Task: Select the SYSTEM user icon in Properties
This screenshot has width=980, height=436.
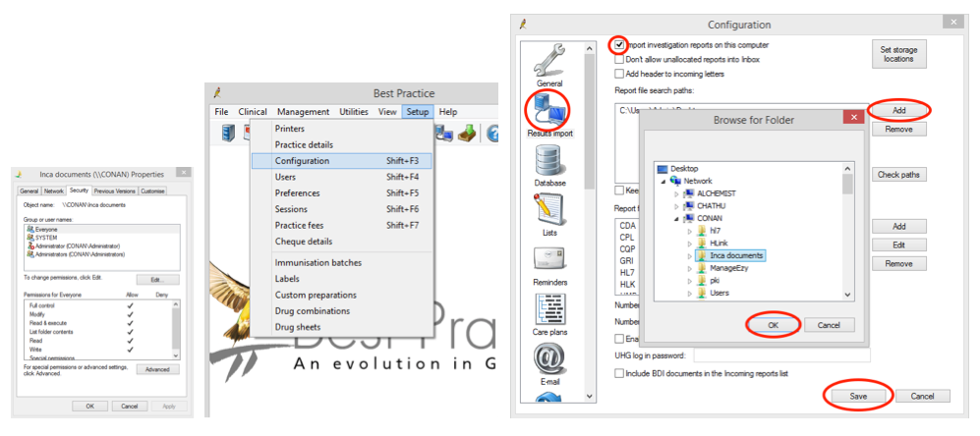Action: tap(30, 238)
